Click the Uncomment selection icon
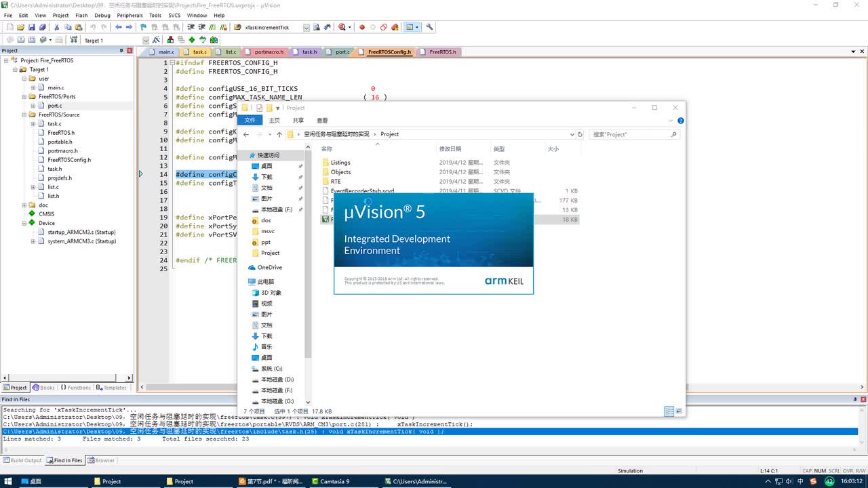The width and height of the screenshot is (868, 488). tap(222, 27)
